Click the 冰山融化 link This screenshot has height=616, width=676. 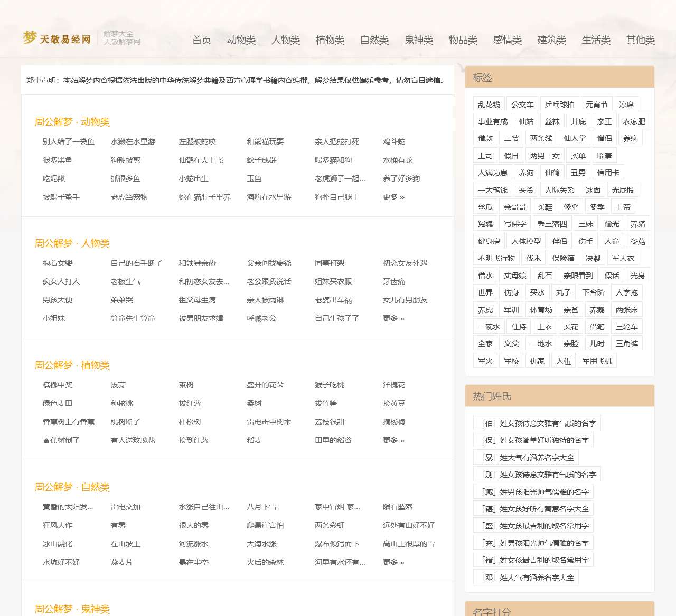pyautogui.click(x=58, y=544)
